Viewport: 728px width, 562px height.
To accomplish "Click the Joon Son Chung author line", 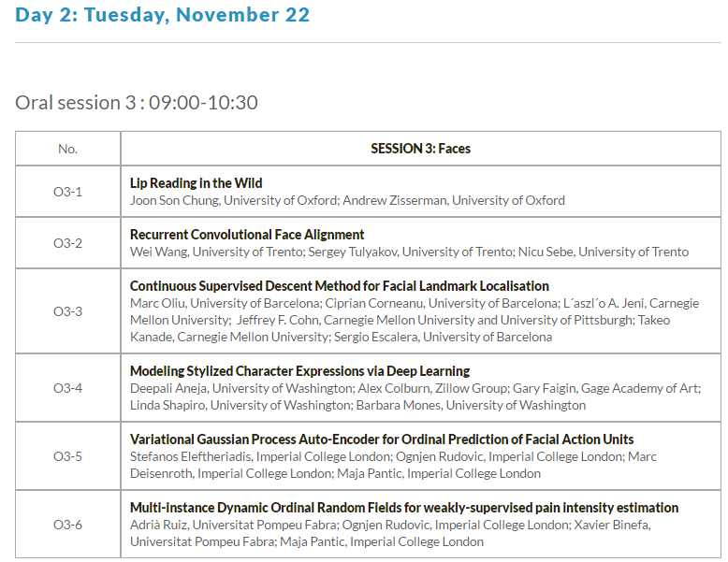I will pyautogui.click(x=347, y=200).
